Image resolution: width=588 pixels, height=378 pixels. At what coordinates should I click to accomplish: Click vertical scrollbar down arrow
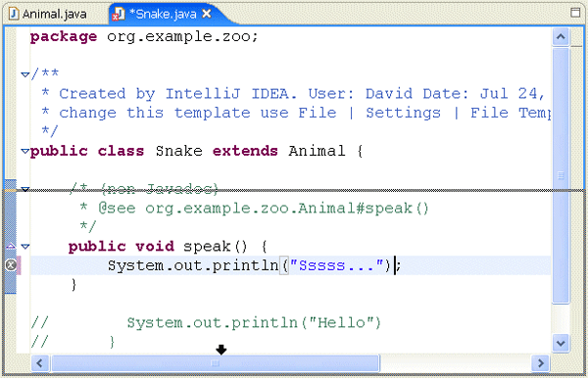[x=561, y=343]
